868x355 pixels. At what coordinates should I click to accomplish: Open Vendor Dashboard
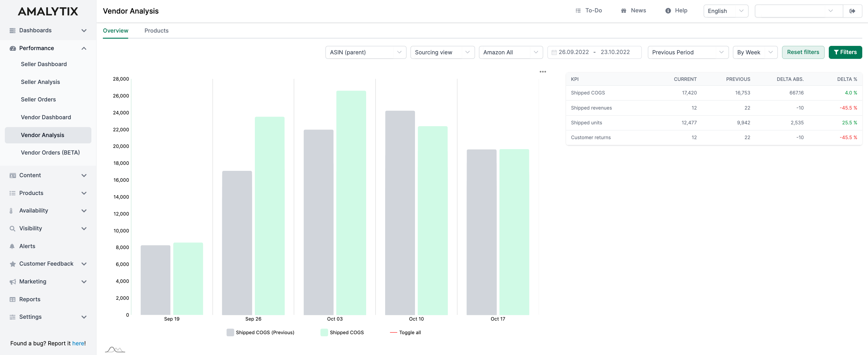tap(46, 117)
